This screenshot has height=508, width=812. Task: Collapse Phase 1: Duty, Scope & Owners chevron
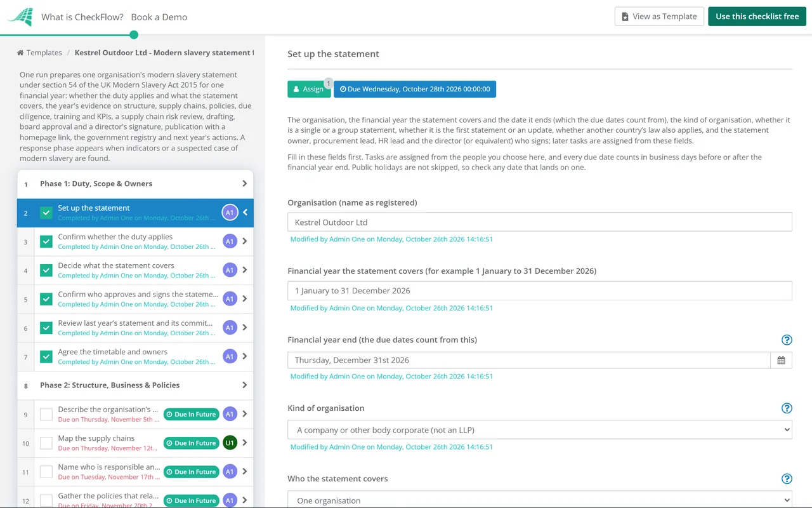click(x=245, y=184)
